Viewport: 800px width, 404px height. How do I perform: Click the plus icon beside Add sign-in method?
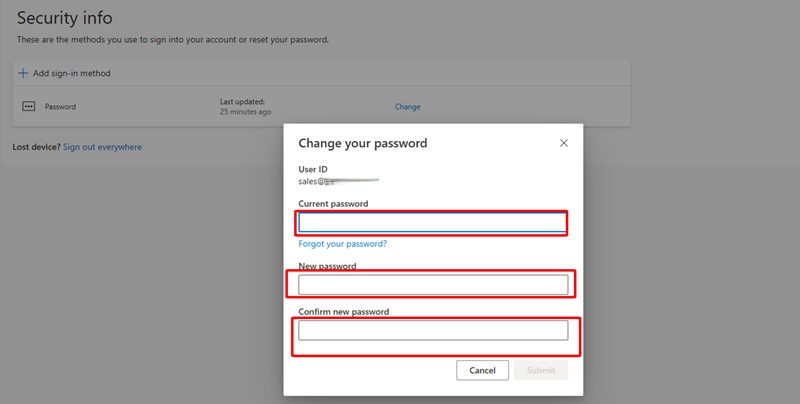pyautogui.click(x=23, y=73)
